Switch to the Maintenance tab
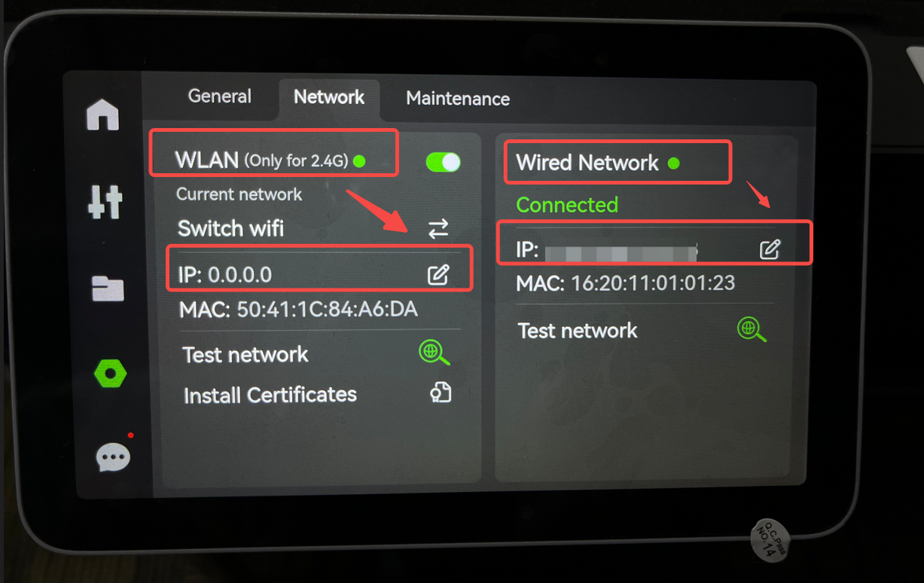The height and width of the screenshot is (583, 924). [458, 99]
